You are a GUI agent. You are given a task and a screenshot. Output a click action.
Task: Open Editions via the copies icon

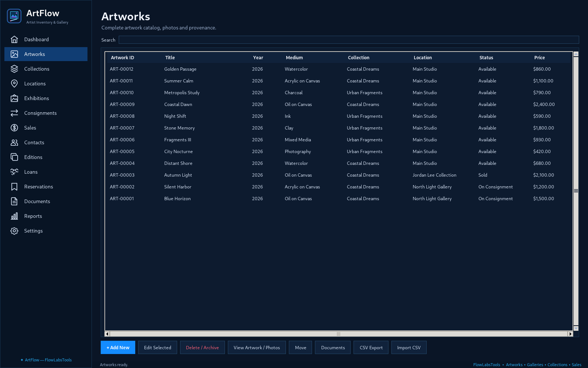pos(14,157)
